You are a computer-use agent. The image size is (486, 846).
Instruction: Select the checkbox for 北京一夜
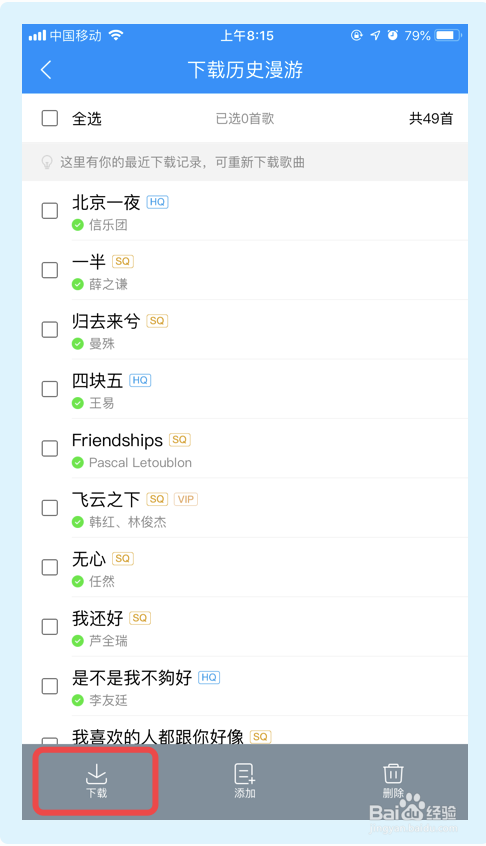[50, 211]
